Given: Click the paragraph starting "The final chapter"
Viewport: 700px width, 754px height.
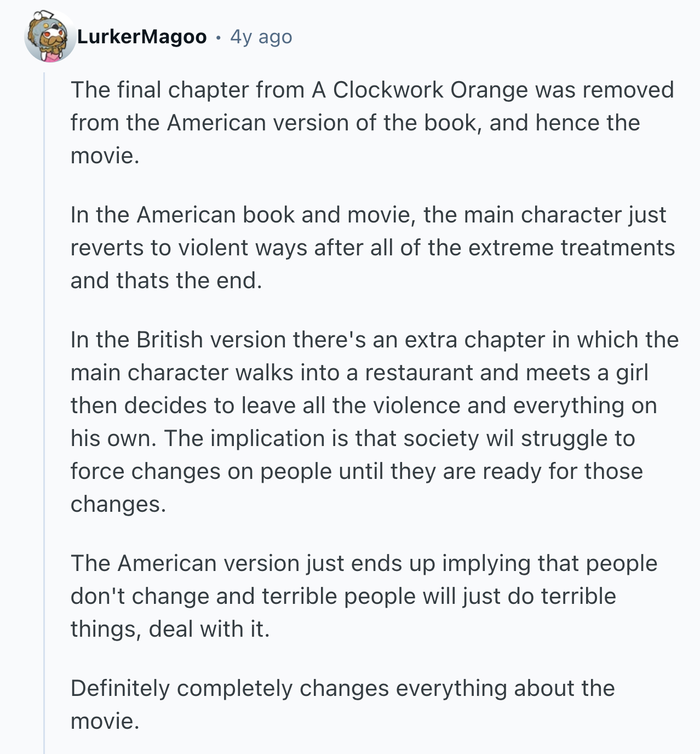Looking at the screenshot, I should point(371,123).
